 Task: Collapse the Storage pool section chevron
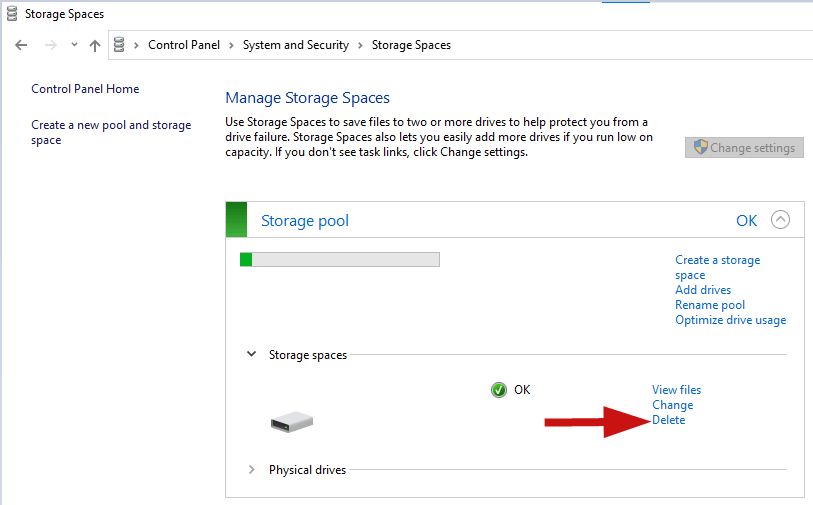780,220
